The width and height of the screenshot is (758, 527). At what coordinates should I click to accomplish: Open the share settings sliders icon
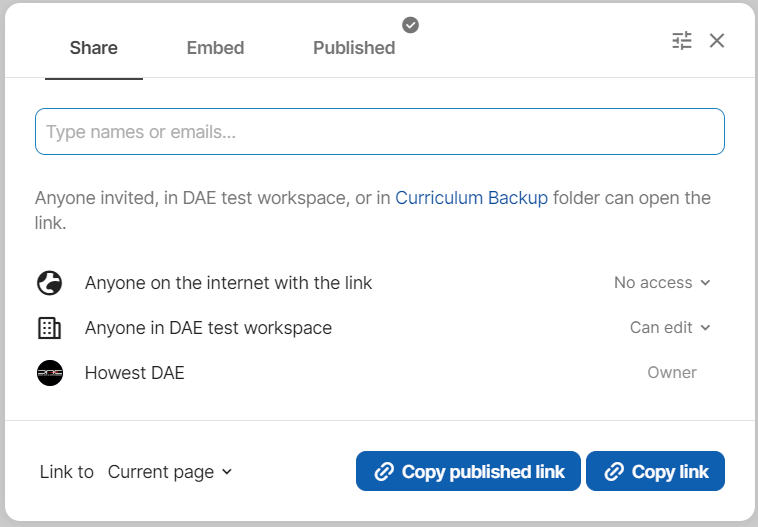(x=682, y=41)
